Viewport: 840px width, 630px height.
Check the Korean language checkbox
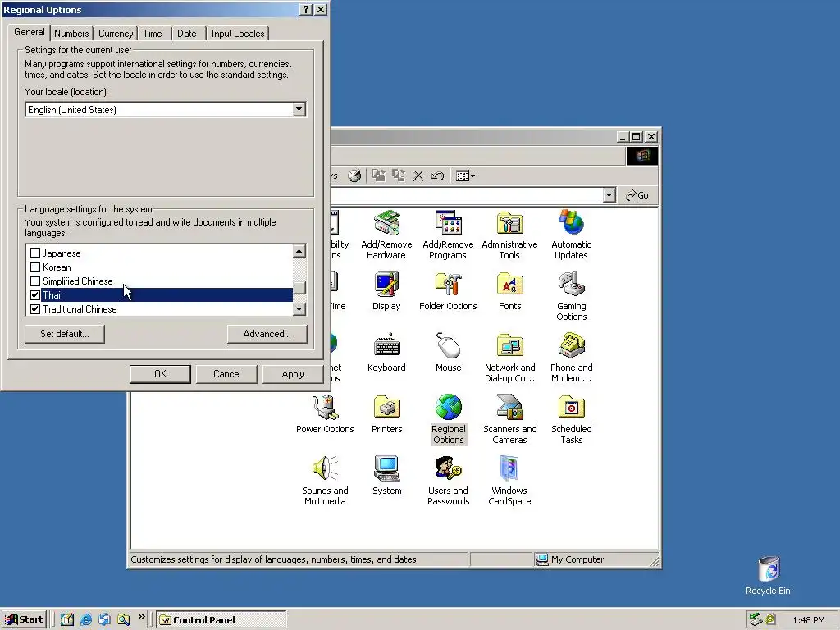point(34,267)
